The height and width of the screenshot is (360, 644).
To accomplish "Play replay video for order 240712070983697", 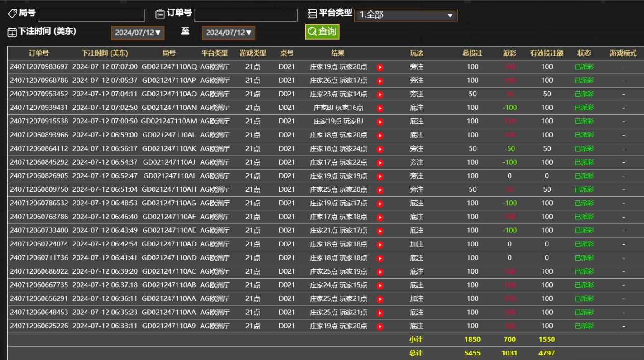I will (x=380, y=67).
